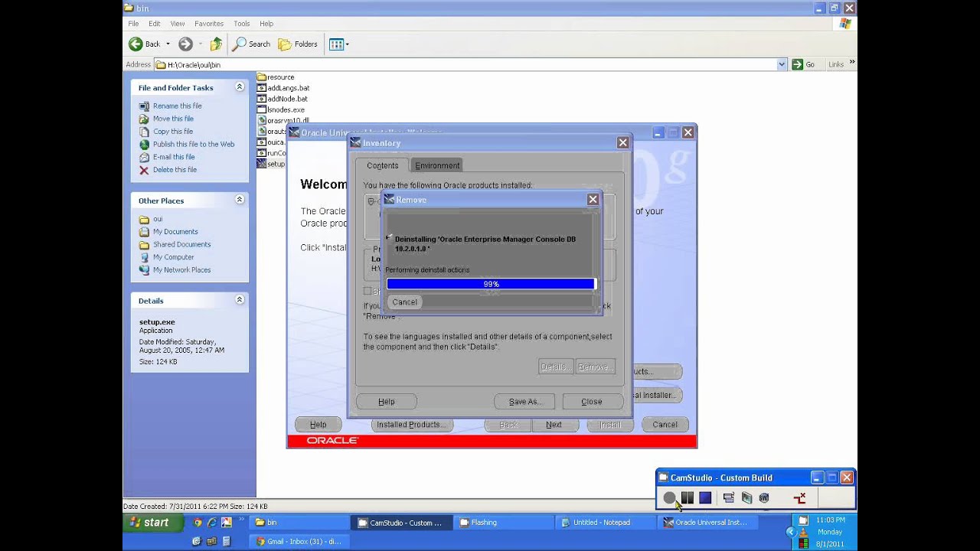Expand the Links toolbar chevron
980x551 pixels.
(x=852, y=63)
